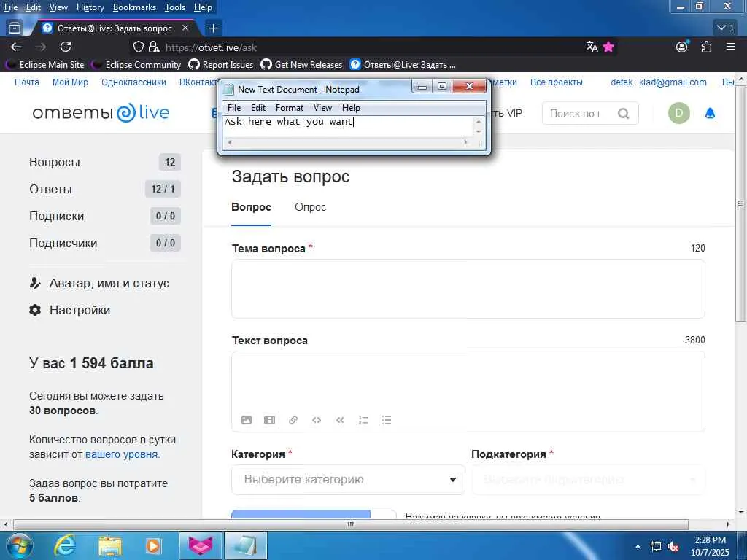Click the search magnifier icon on site
Screen dimensions: 747x560
tap(623, 113)
